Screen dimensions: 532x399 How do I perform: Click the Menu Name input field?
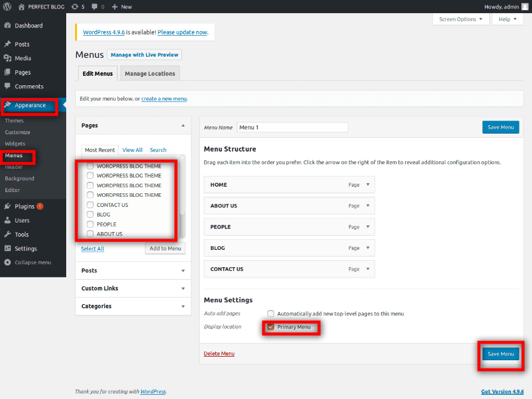coord(292,128)
